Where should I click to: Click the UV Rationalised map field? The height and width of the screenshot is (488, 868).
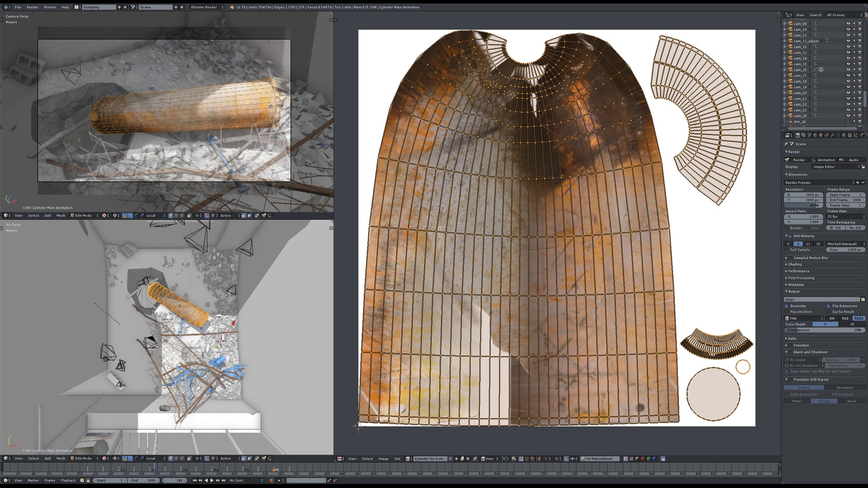pyautogui.click(x=599, y=459)
